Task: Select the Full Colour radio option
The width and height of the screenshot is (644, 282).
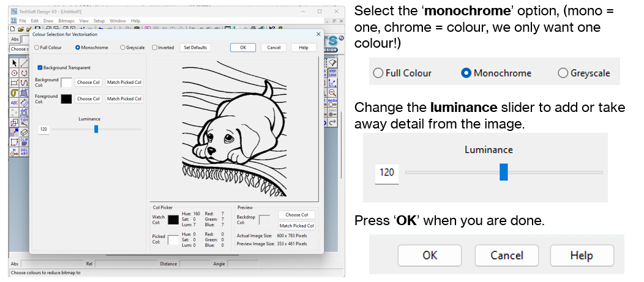Action: click(37, 48)
